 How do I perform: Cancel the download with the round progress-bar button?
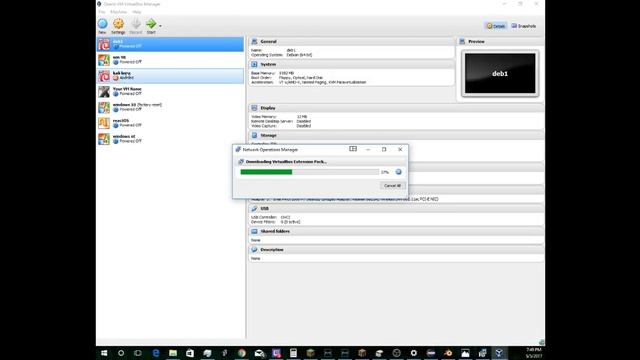click(398, 172)
